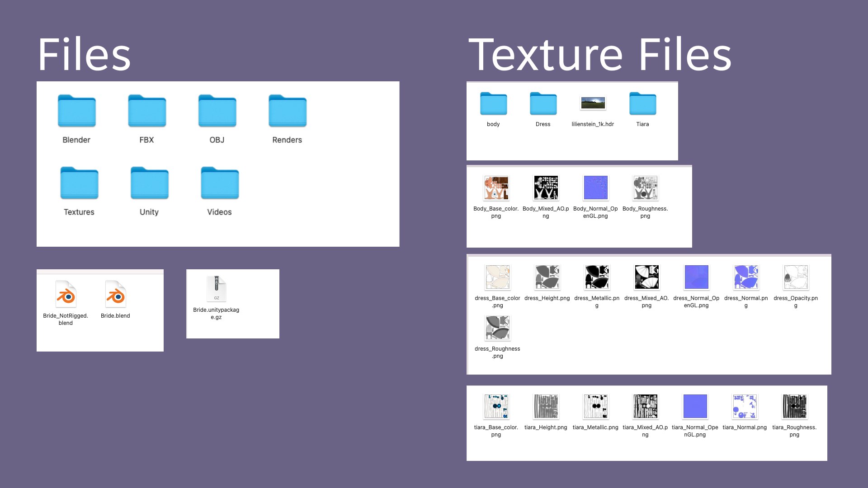This screenshot has height=488, width=868.
Task: Click the 'Bride.blend' file name text
Action: (x=115, y=316)
